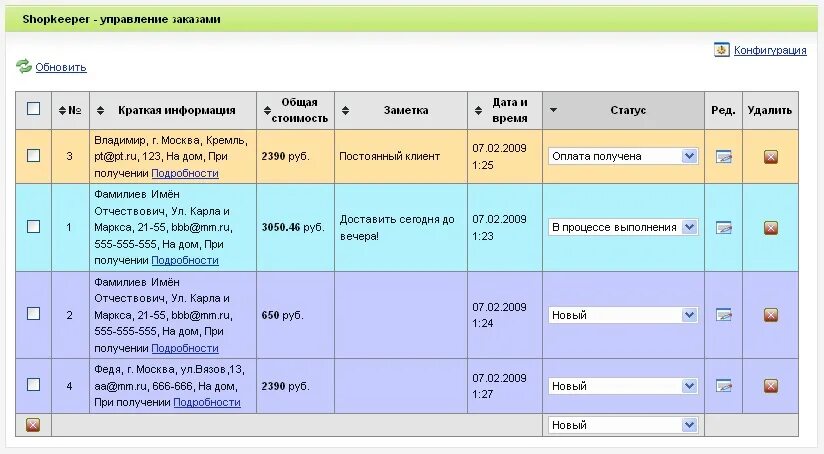
Task: Click the date 07.02.2009 1:27
Action: [499, 386]
